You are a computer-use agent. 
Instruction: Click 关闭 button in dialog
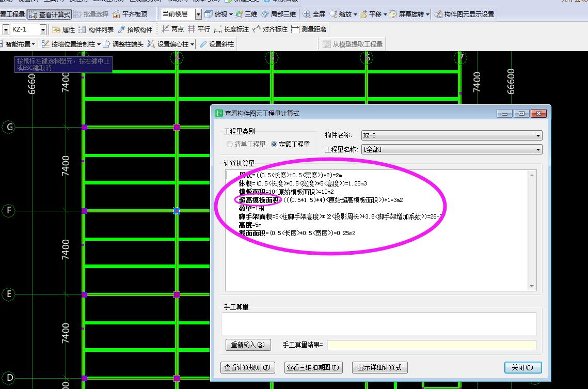click(x=523, y=368)
